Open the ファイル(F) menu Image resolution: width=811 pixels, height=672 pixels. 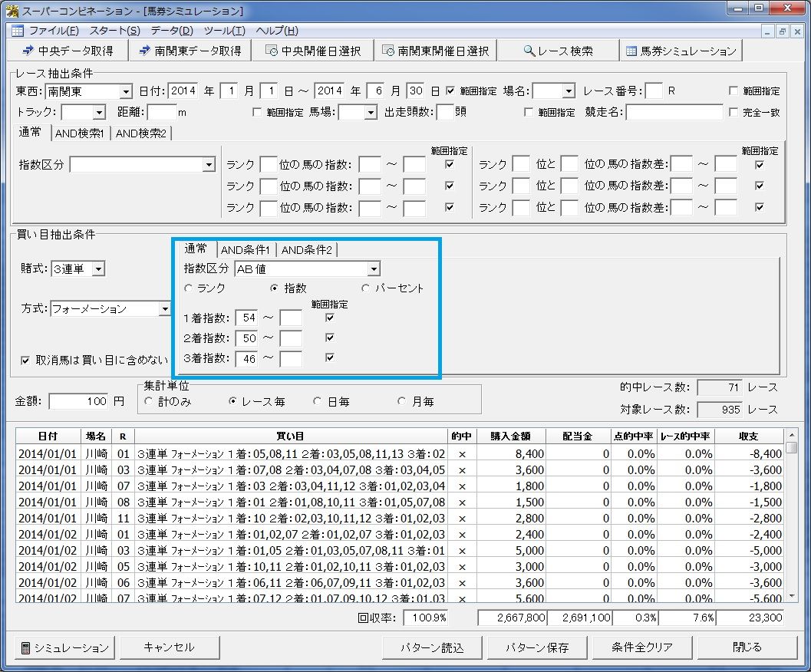pyautogui.click(x=54, y=31)
